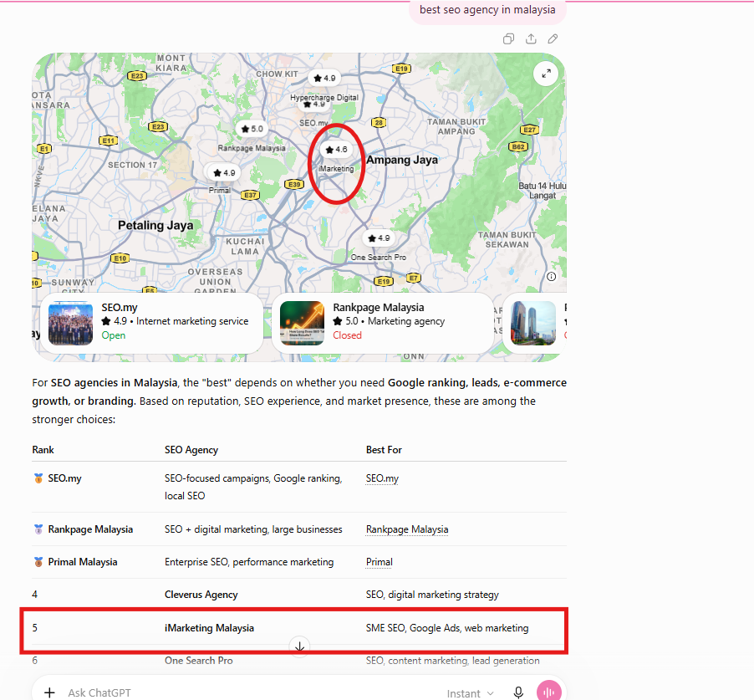The height and width of the screenshot is (700, 754).
Task: Click the plus attach button
Action: coord(49,692)
